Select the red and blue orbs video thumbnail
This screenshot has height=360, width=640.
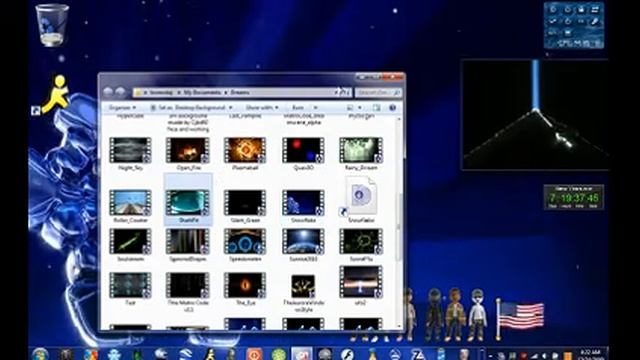pos(303,150)
